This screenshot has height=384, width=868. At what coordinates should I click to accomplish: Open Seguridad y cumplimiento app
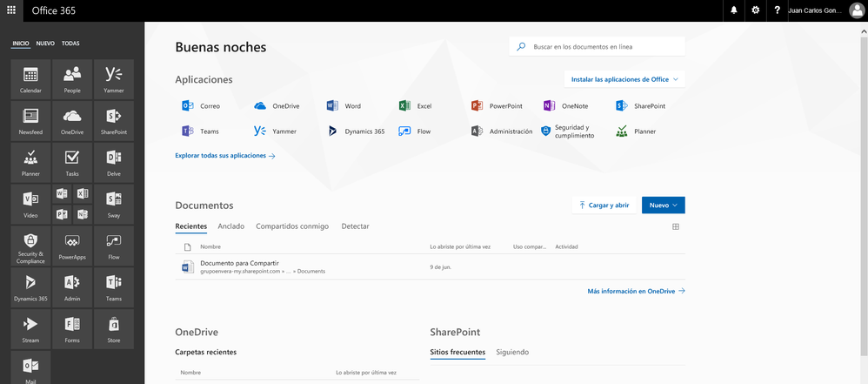click(569, 131)
